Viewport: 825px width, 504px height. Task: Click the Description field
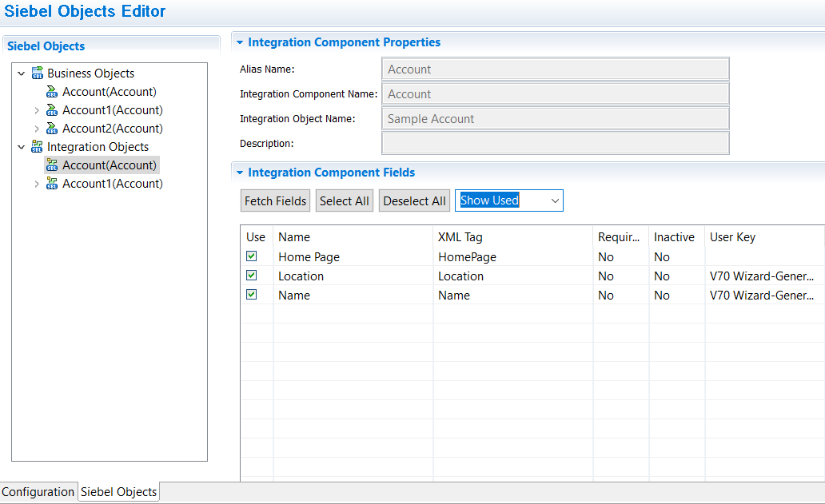tap(555, 144)
